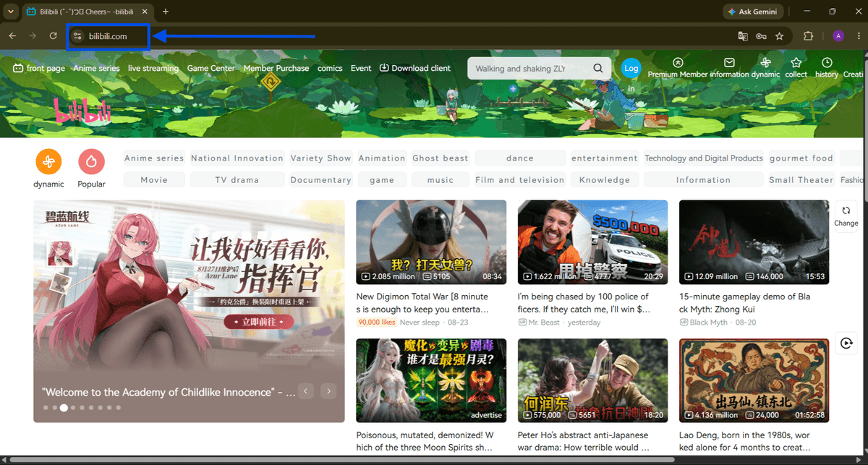Open the Moon Spirits advertise video thumbnail
The width and height of the screenshot is (868, 465).
click(x=431, y=380)
